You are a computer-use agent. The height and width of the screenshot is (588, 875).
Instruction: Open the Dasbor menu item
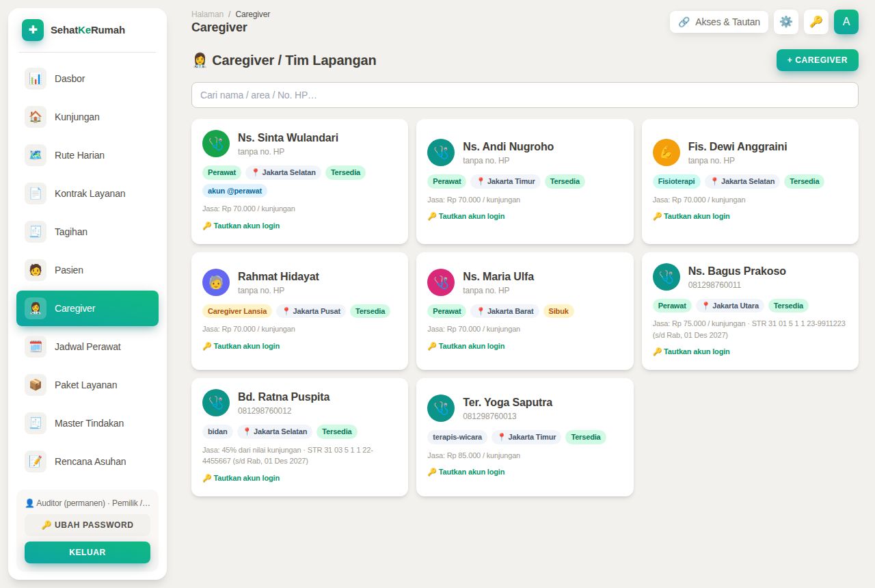[x=87, y=79]
